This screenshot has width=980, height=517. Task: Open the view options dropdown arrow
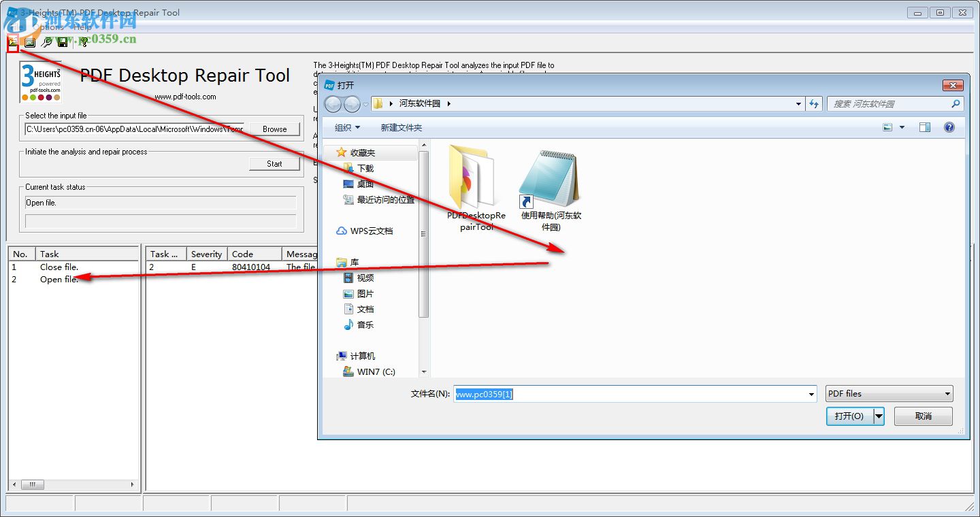coord(902,127)
